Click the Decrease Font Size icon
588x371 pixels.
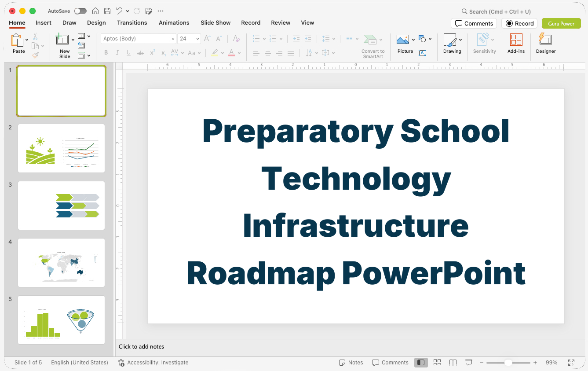pyautogui.click(x=219, y=39)
